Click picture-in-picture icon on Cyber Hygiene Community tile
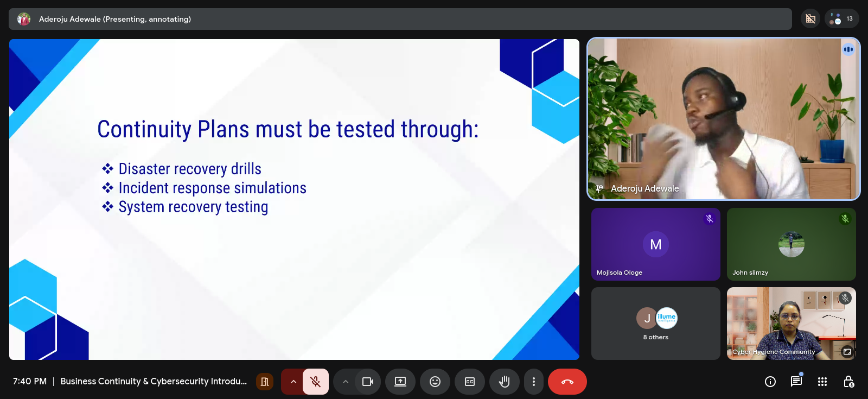Image resolution: width=868 pixels, height=399 pixels. click(x=847, y=352)
